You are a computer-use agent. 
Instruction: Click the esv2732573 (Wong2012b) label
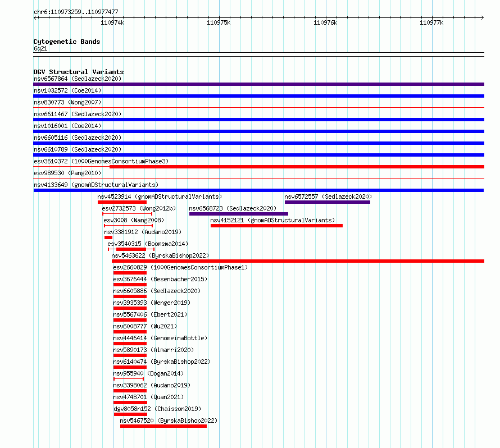139,208
